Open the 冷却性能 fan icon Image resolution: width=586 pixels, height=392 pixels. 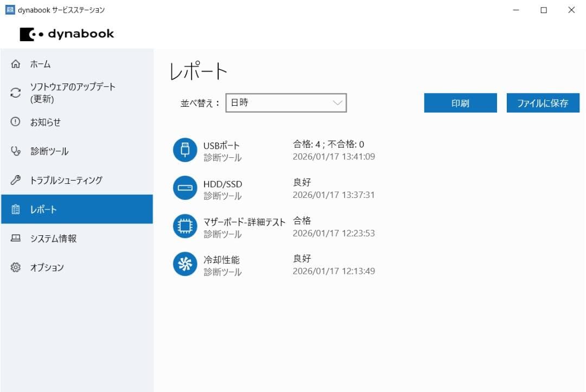click(184, 264)
